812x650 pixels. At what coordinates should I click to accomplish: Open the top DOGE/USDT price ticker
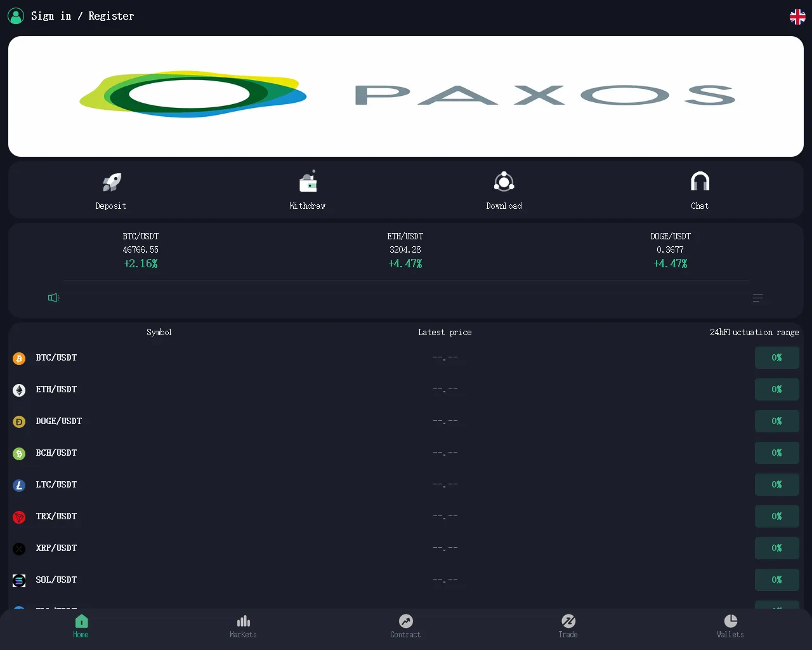pyautogui.click(x=670, y=250)
